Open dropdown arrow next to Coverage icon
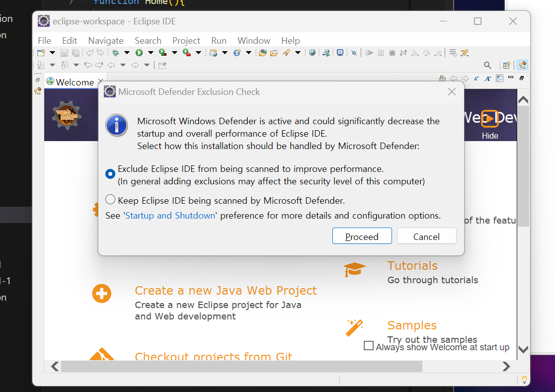Viewport: 555px width, 392px height. click(x=174, y=53)
